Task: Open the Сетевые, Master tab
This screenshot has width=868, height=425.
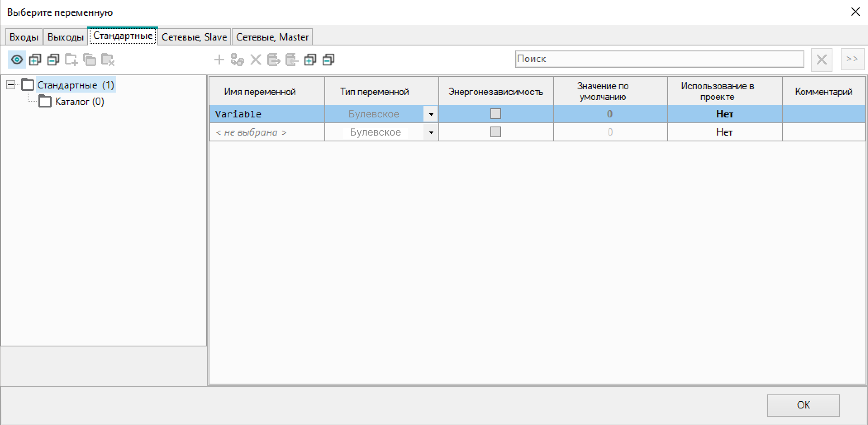Action: point(272,37)
